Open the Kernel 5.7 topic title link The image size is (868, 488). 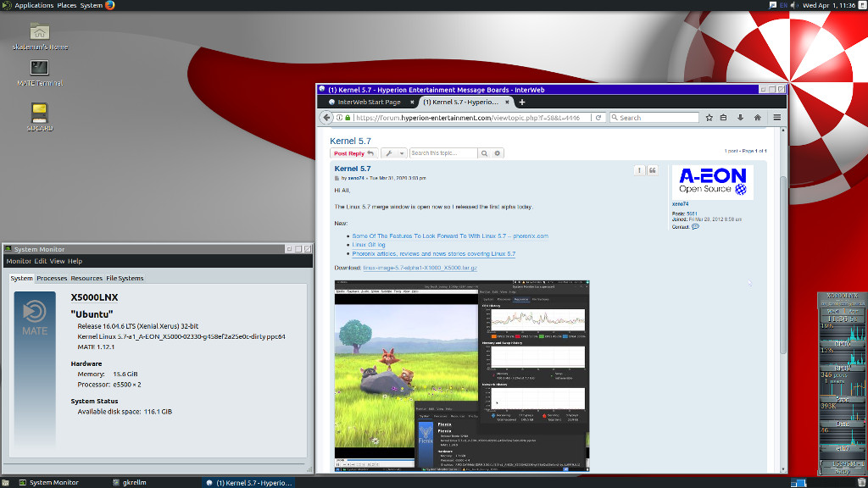coord(350,141)
